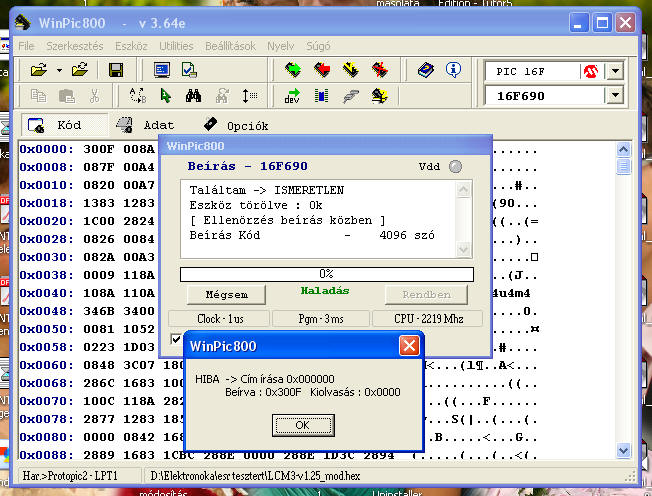Click the second open-folder reload icon
Image resolution: width=652 pixels, height=496 pixels.
pos(80,70)
